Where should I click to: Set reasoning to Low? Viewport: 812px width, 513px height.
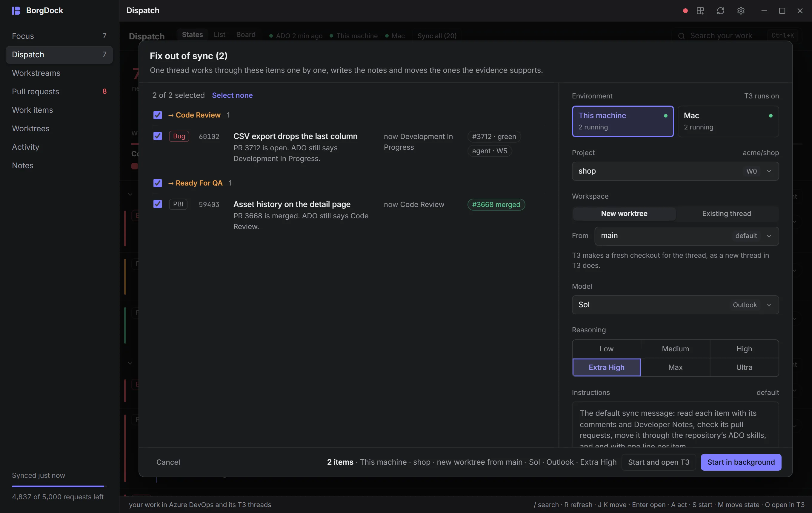[606, 349]
